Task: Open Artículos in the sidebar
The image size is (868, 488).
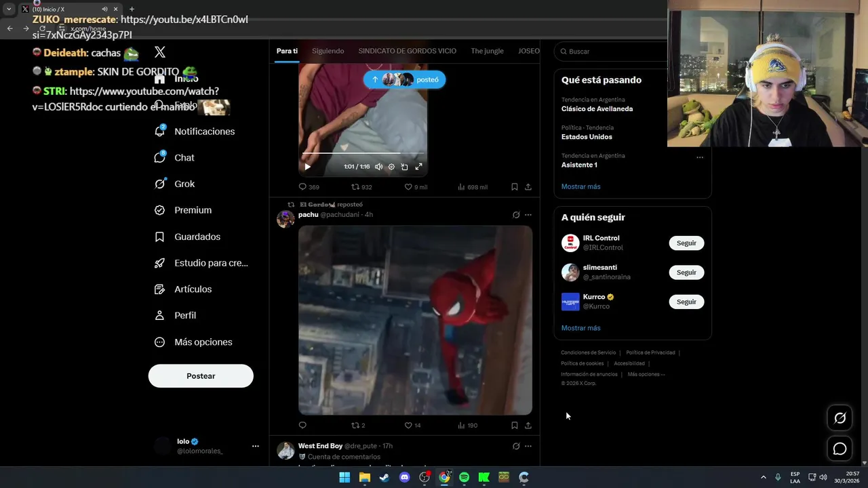Action: click(183, 289)
